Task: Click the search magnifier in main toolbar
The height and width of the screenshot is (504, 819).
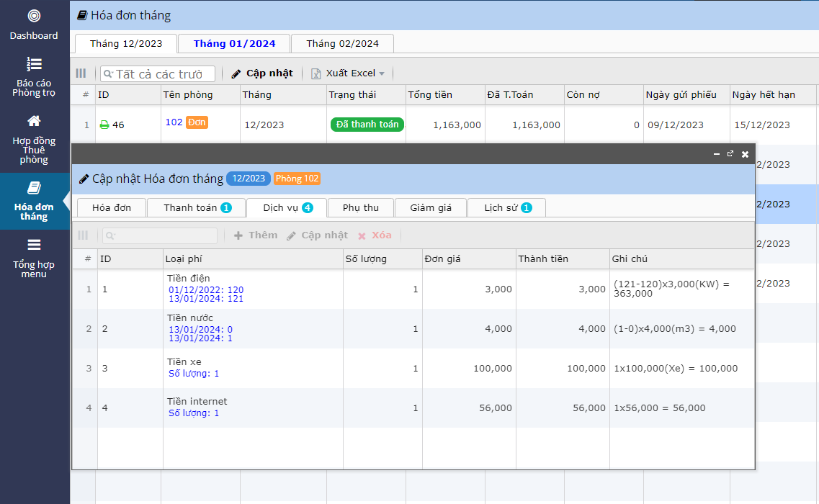Action: tap(108, 74)
